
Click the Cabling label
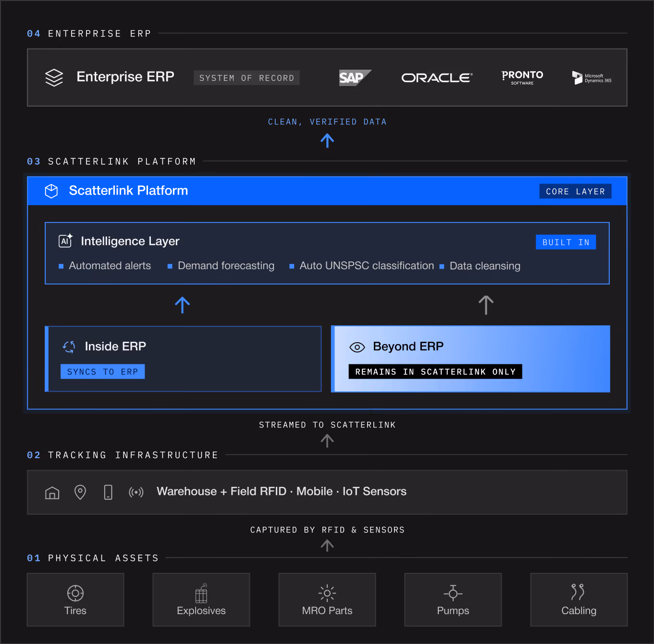click(579, 611)
